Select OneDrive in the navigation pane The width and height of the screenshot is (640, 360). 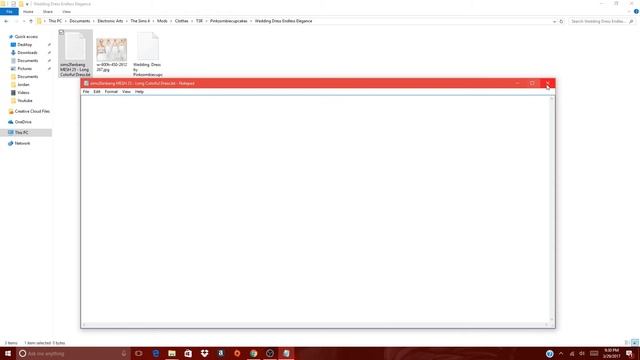click(23, 122)
